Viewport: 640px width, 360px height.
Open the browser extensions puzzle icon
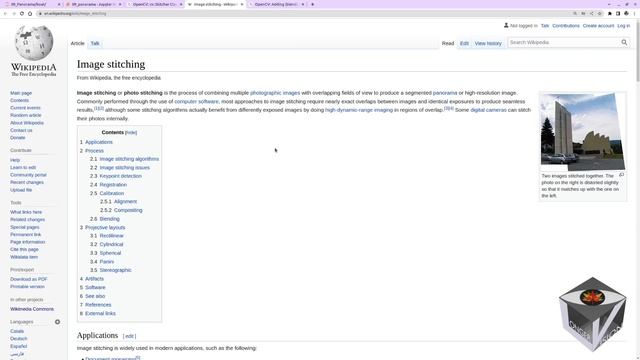610,13
